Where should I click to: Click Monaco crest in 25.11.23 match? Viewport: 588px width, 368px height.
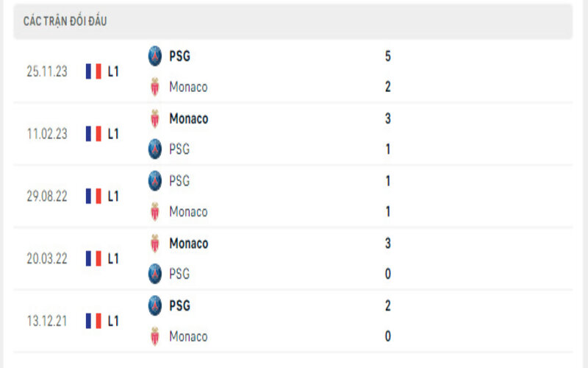click(x=154, y=87)
